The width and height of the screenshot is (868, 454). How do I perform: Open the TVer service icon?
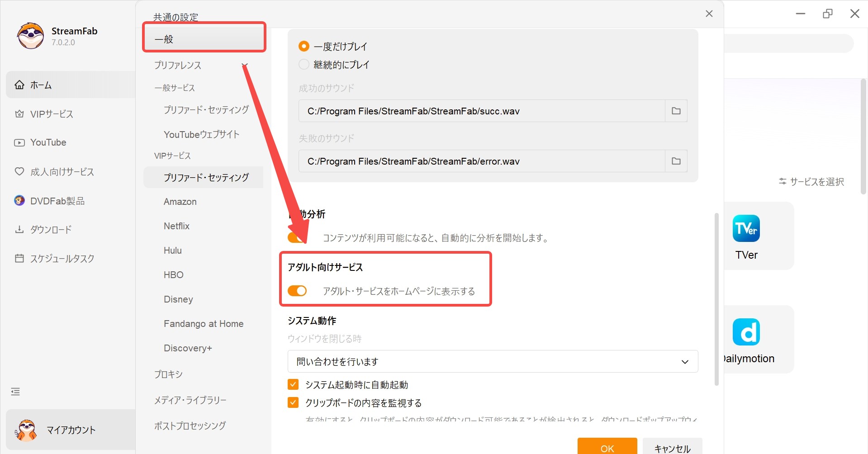tap(746, 228)
